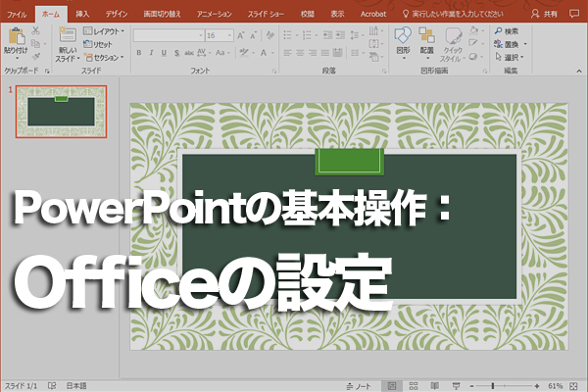Start Slide Show from status bar icon

456,386
